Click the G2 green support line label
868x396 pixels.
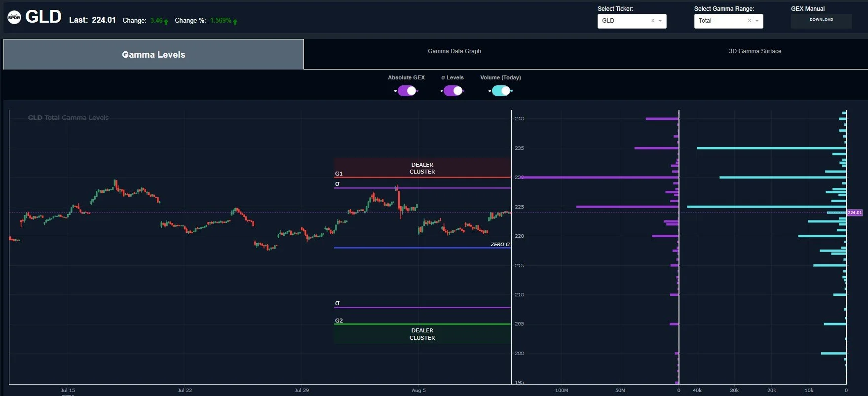pos(339,321)
